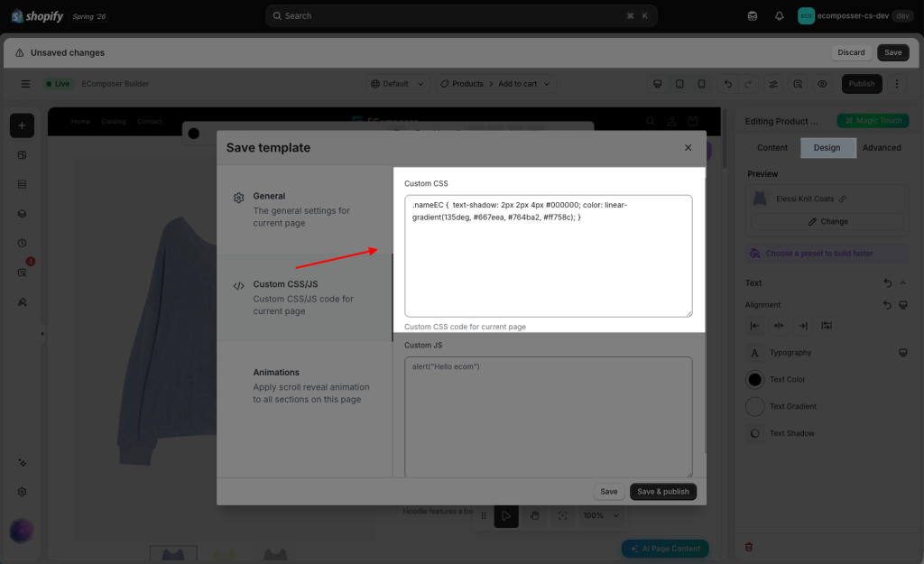Click the plus add-element icon in left sidebar
Viewport: 924px width, 564px height.
point(22,125)
